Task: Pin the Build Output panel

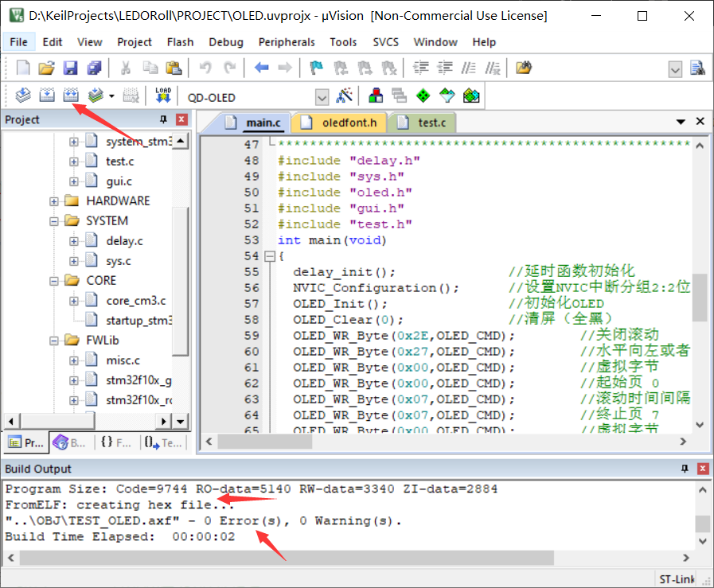Action: [685, 469]
